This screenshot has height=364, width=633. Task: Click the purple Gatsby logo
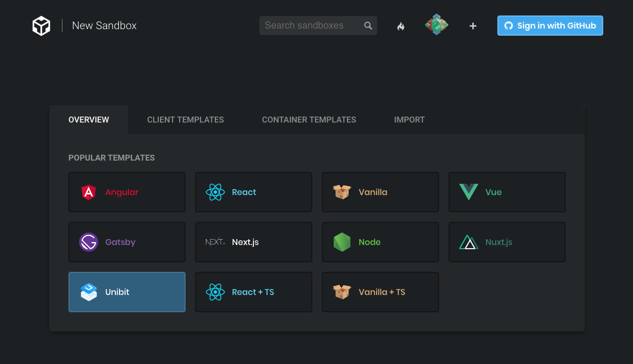pos(89,242)
